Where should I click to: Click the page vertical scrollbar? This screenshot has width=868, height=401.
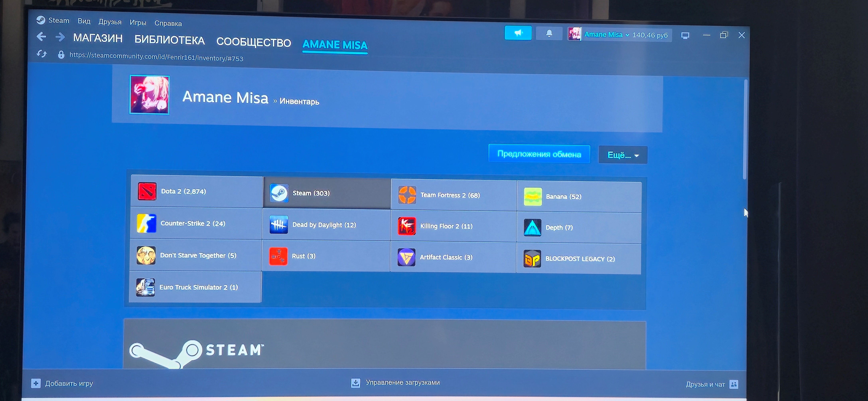click(x=745, y=130)
